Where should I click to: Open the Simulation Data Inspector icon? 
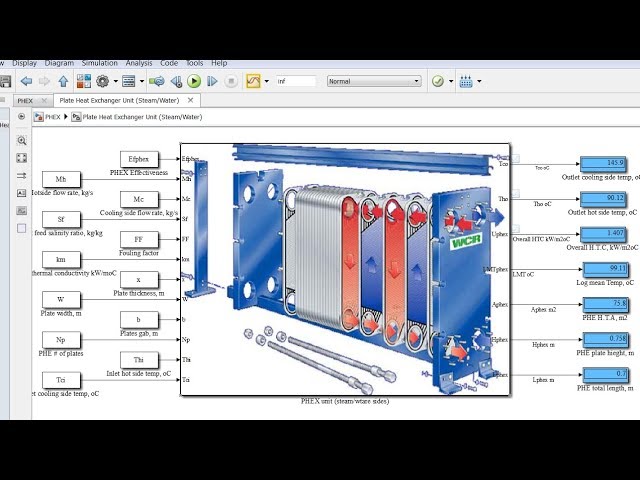coord(253,81)
